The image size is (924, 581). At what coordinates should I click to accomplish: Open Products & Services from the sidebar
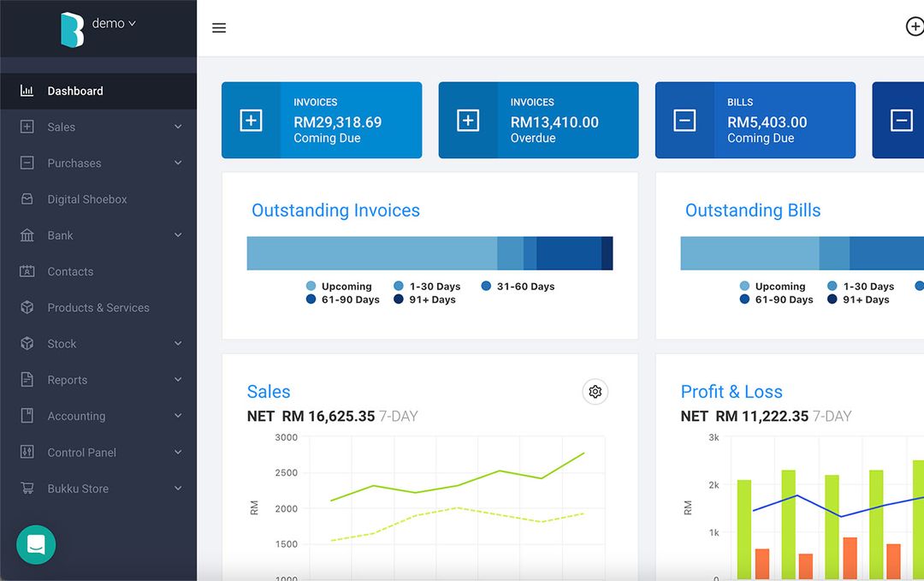point(27,307)
